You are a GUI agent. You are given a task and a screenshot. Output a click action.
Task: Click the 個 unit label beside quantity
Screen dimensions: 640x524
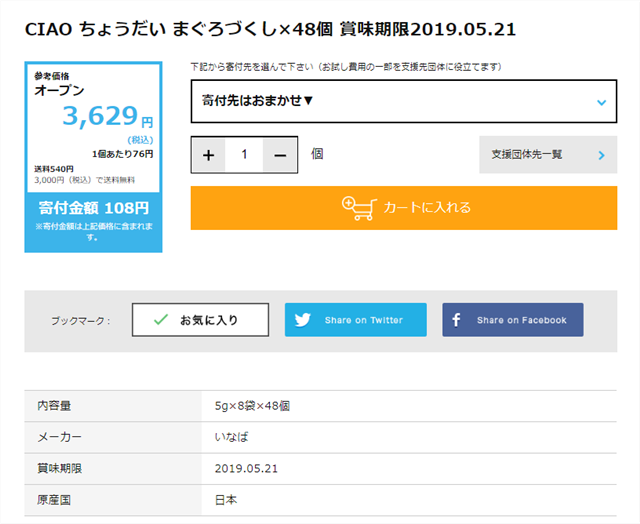[x=317, y=154]
